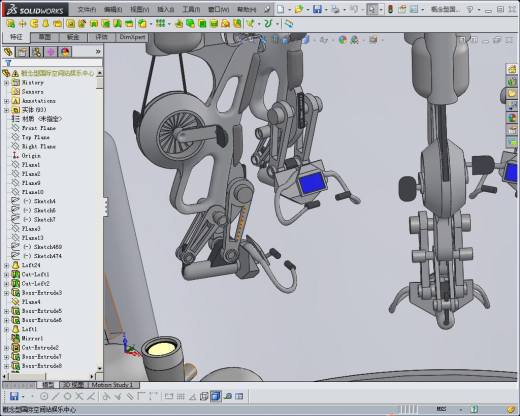Click the feature tree filter input field
Viewport: 520px width, 416px height.
55,63
